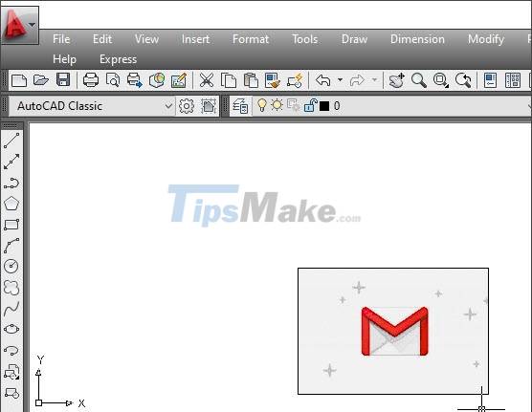532x412 pixels.
Task: Click the Redo arrow icon
Action: (x=357, y=80)
